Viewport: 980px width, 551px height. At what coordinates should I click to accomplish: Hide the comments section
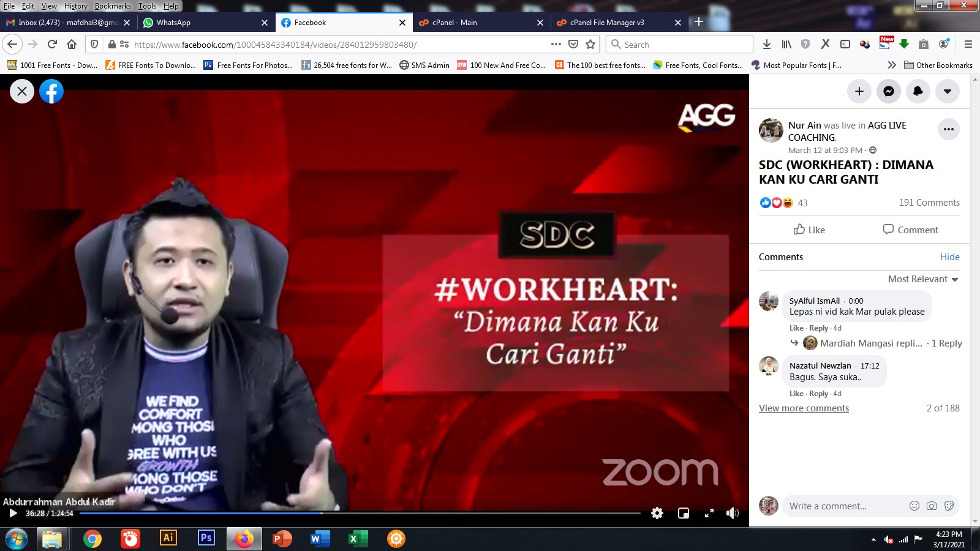coord(949,257)
